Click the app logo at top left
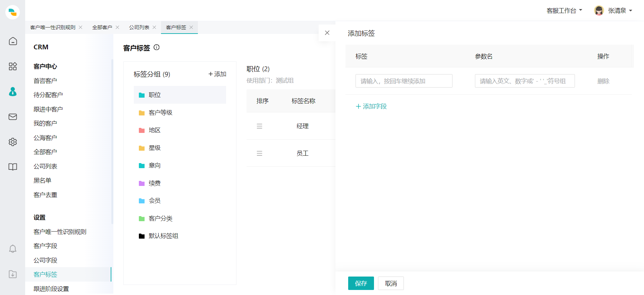This screenshot has width=644, height=295. pos(13,12)
